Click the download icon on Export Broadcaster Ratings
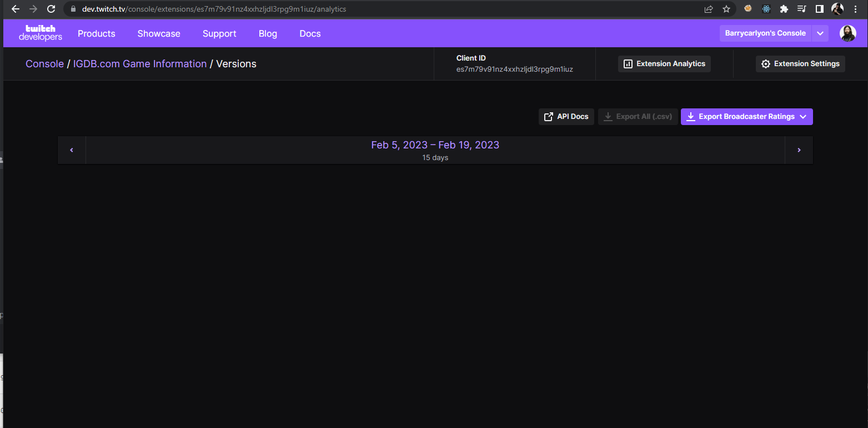This screenshot has height=428, width=868. 691,116
